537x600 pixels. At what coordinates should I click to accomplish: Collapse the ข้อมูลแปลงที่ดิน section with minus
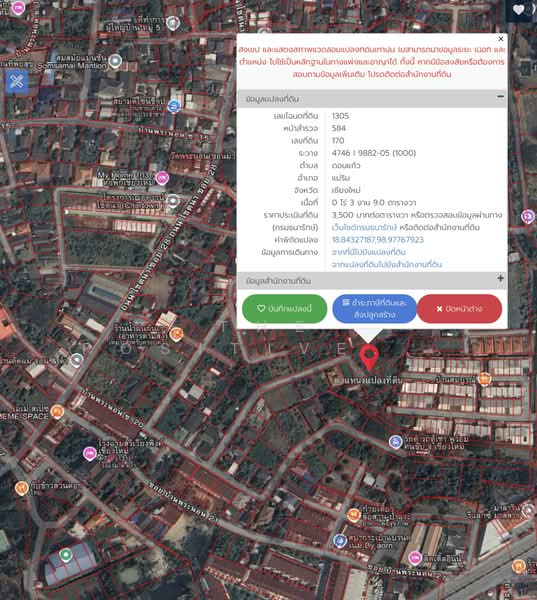coord(500,96)
